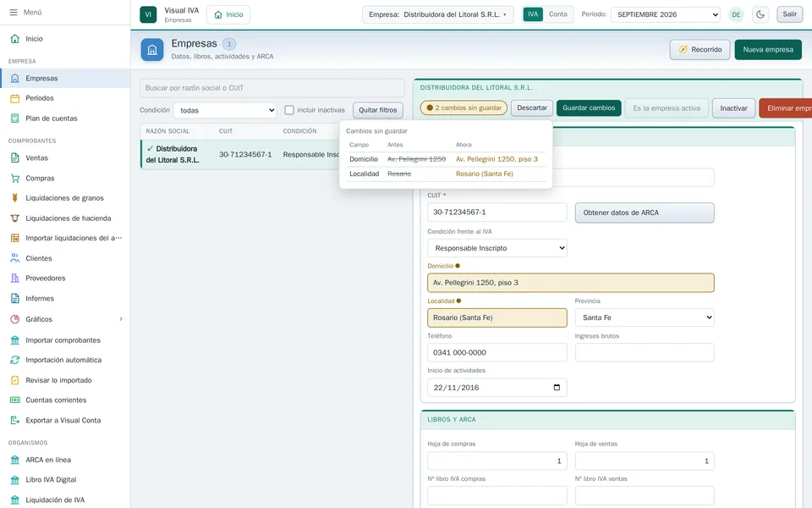Click the hamburger Menú icon
The height and width of the screenshot is (508, 812).
point(14,12)
